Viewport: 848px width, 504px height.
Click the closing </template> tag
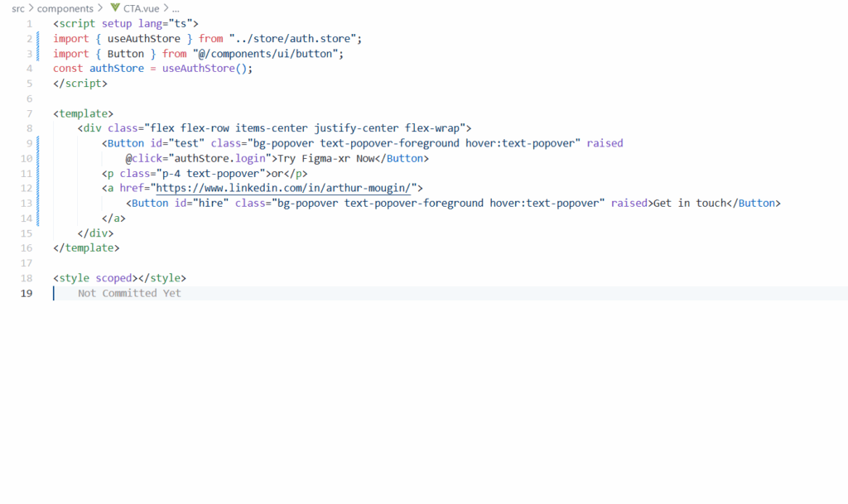tap(86, 248)
